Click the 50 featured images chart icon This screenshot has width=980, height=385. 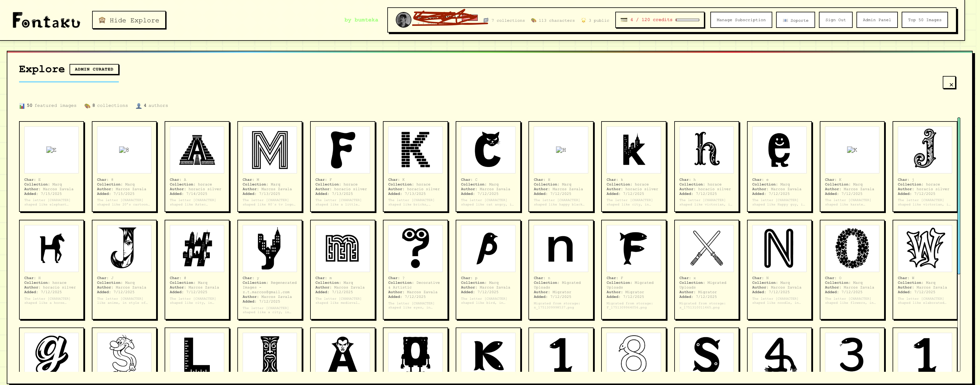[22, 106]
